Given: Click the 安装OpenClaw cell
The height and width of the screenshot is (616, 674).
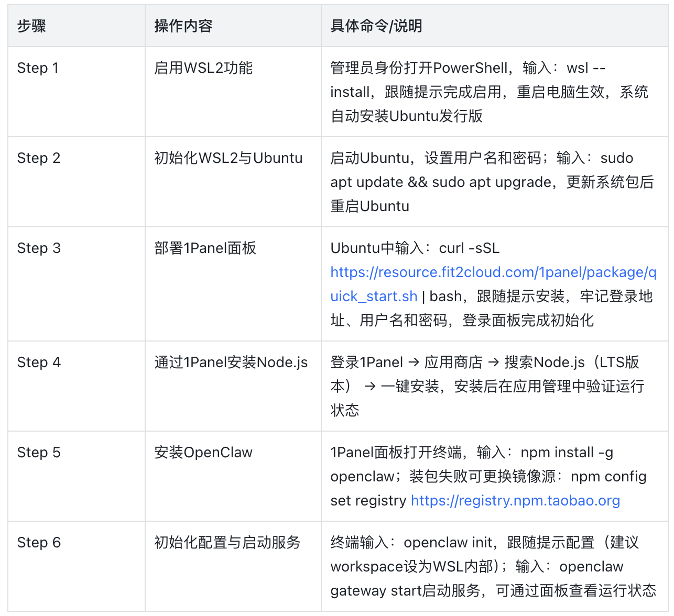Looking at the screenshot, I should [203, 453].
